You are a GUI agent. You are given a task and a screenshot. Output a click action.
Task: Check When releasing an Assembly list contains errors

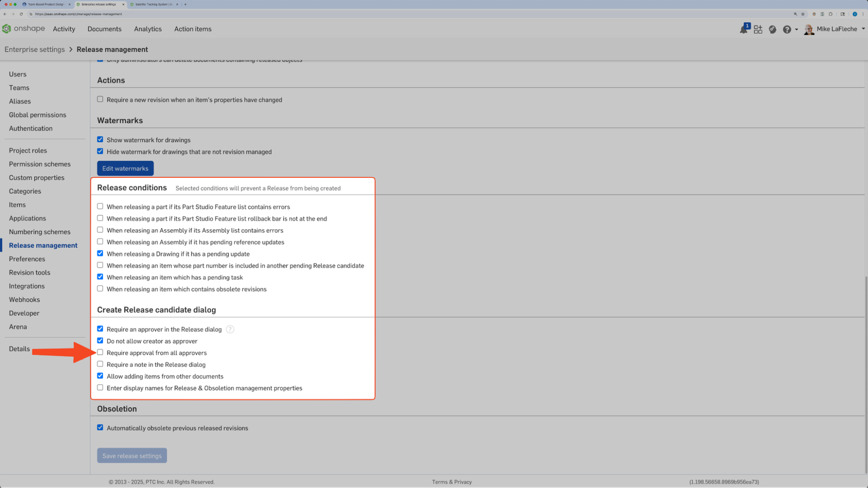(100, 229)
